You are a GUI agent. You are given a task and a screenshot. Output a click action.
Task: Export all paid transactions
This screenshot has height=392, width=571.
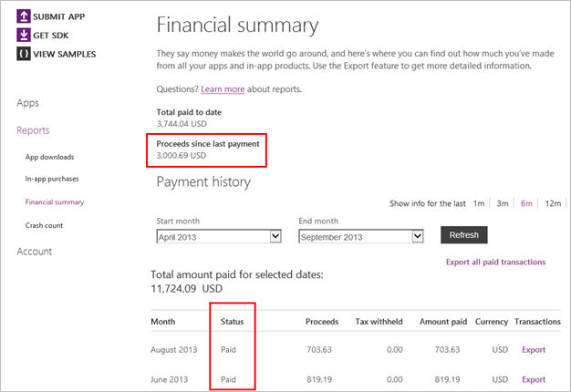[495, 262]
